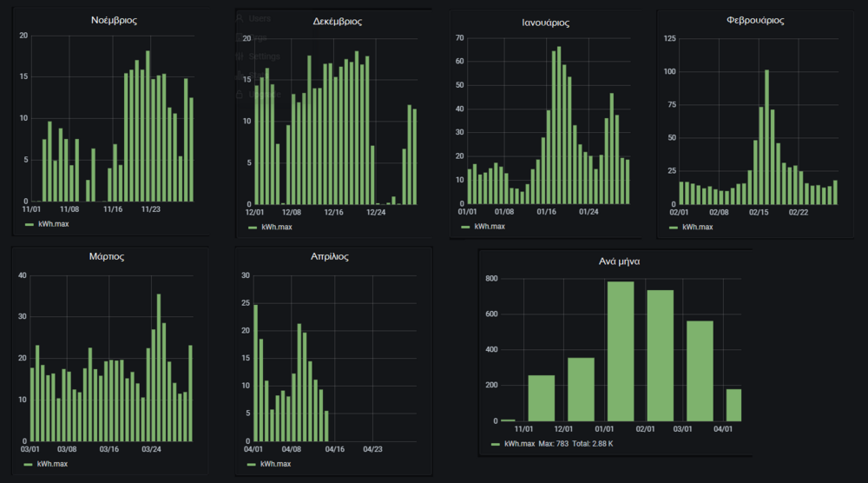Toggle kWh.max legend label in Νοέμβριος panel
Screen dimensions: 868x483
pyautogui.click(x=54, y=225)
